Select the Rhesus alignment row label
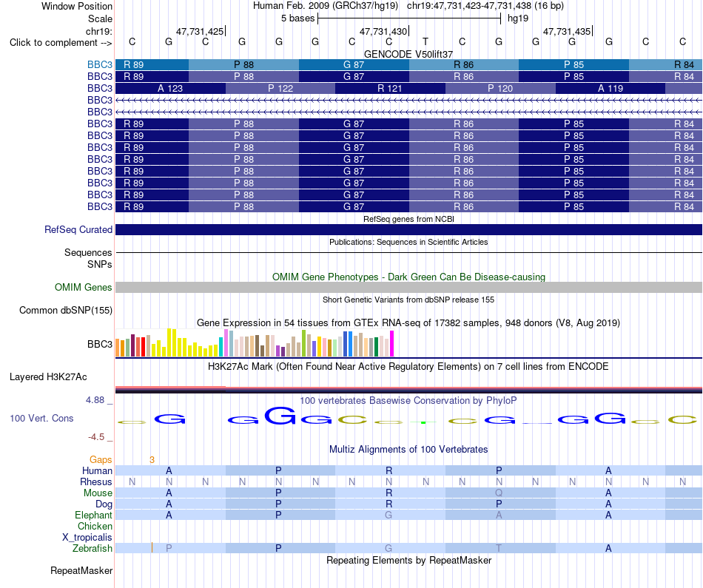 tap(96, 481)
